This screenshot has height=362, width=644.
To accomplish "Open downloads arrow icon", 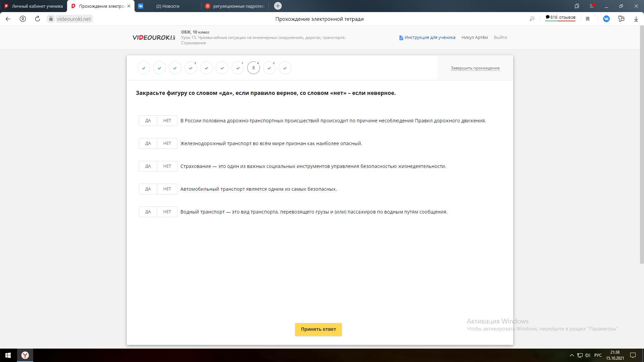I will click(636, 19).
